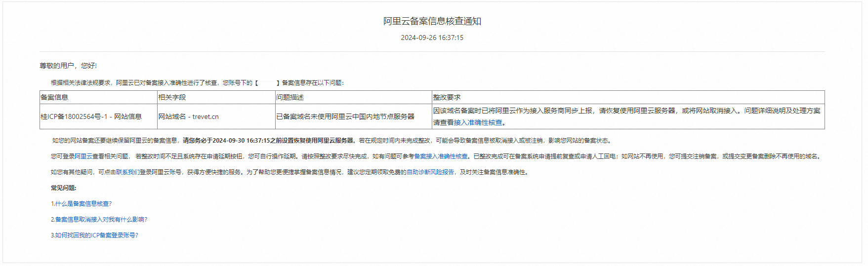Screen dimensions: 868x266
Task: Click the blue 阿里云 login link
Action: coord(83,156)
